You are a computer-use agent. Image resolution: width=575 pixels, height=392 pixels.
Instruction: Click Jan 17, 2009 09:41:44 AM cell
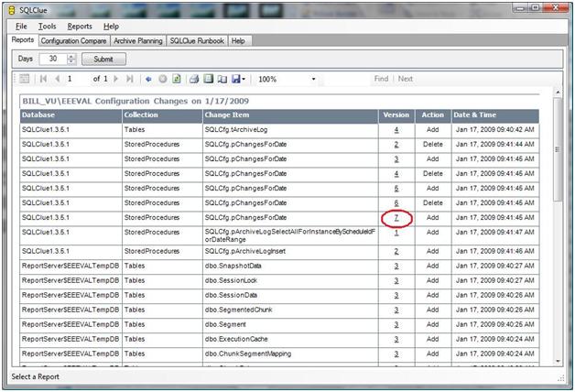pos(495,145)
